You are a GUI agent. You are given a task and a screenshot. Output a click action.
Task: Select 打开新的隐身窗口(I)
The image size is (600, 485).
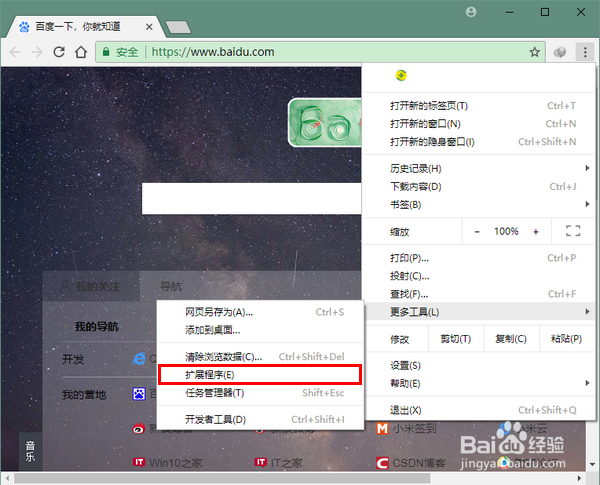click(478, 142)
